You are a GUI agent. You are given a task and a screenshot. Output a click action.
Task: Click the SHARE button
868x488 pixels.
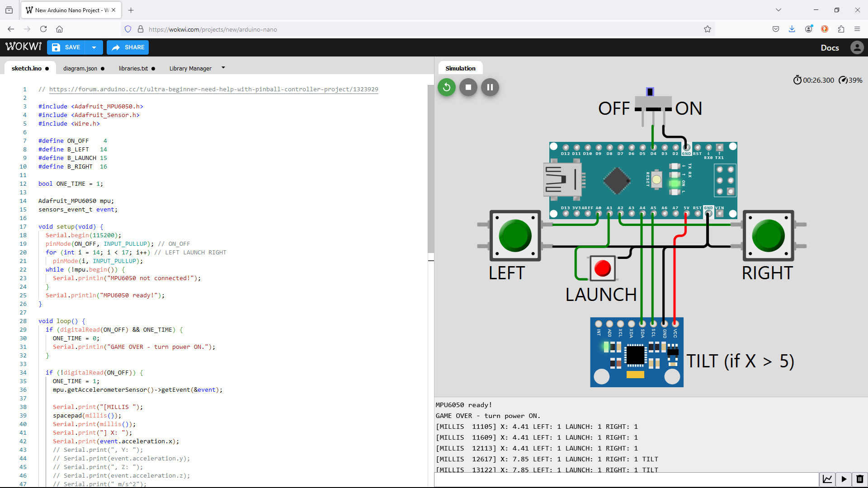click(x=127, y=47)
